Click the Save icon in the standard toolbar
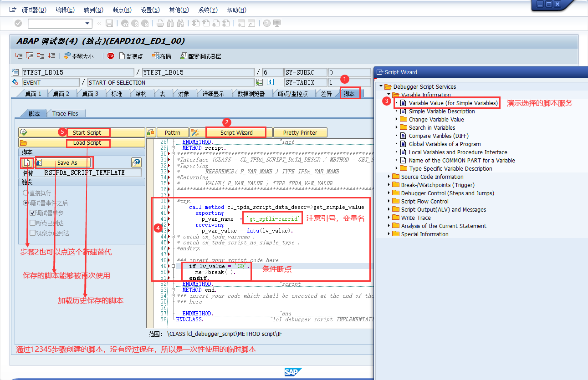This screenshot has width=588, height=380. [x=109, y=23]
